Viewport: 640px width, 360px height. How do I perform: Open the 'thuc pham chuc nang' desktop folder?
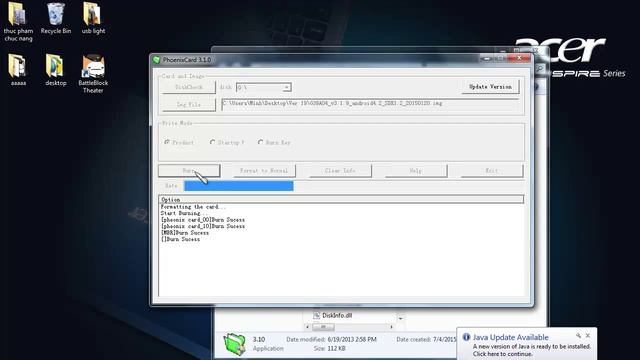[18, 22]
